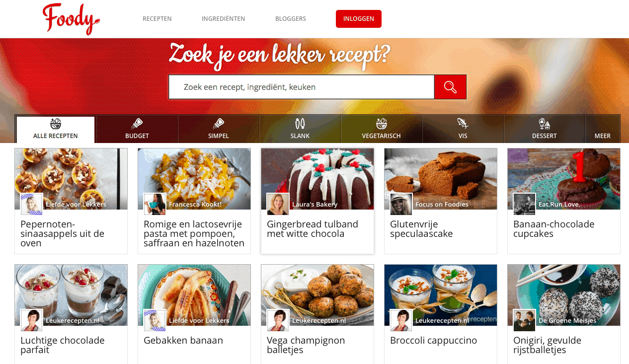629x364 pixels.
Task: Open the Ingrediënten menu item
Action: [x=224, y=19]
